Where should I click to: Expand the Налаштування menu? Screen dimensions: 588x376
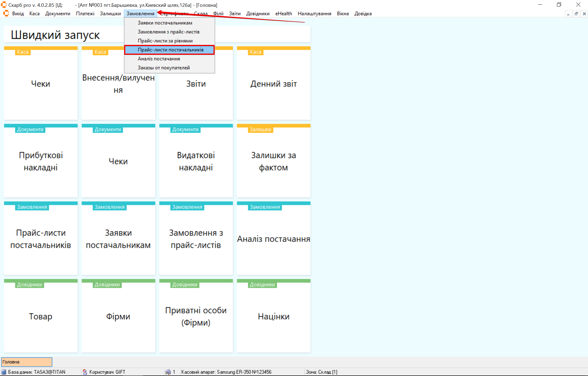coord(314,14)
